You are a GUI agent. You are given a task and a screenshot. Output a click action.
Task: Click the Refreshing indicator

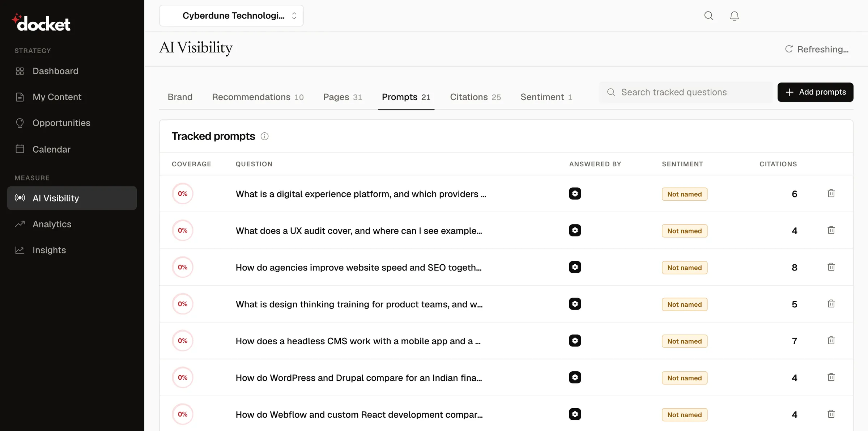817,49
